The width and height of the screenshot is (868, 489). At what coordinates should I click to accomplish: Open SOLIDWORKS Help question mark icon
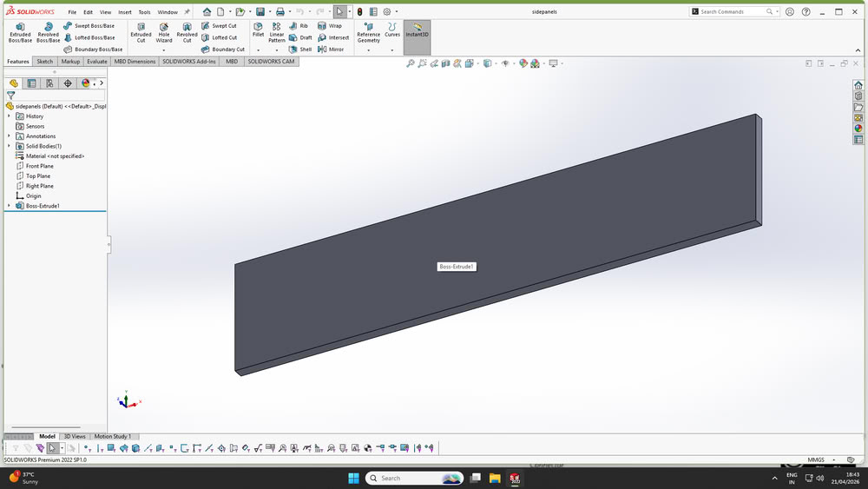(806, 11)
